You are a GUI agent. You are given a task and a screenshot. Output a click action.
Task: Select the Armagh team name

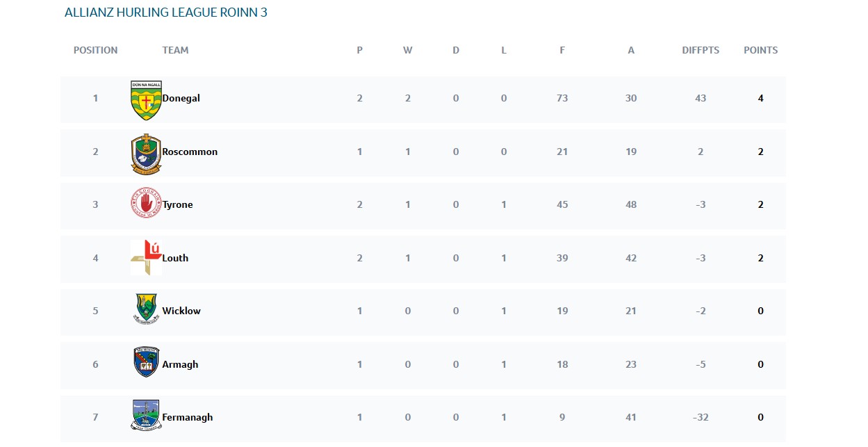[180, 364]
